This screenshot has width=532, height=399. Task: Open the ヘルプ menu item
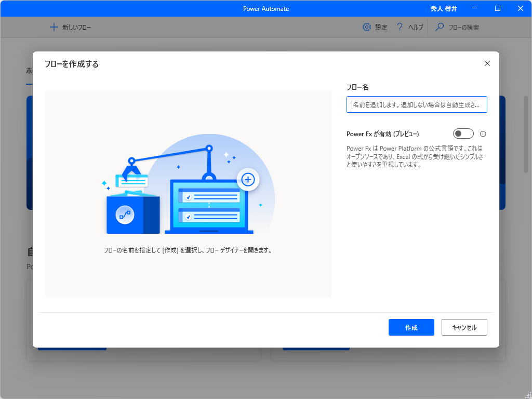415,27
